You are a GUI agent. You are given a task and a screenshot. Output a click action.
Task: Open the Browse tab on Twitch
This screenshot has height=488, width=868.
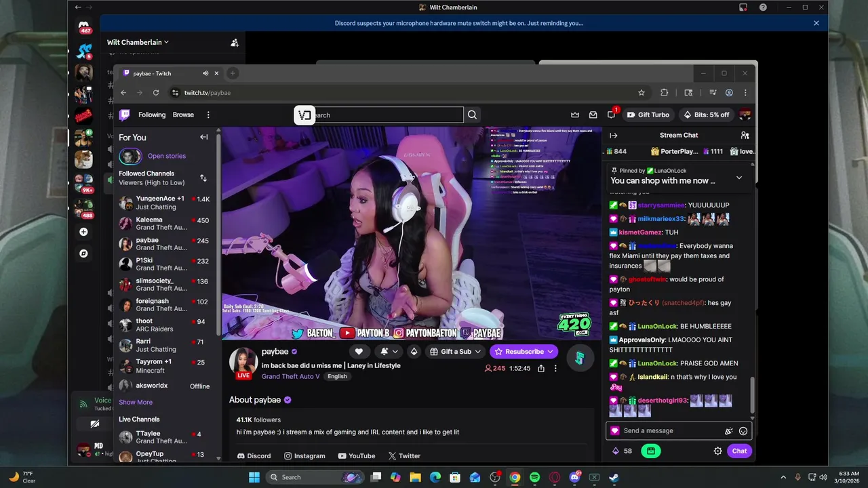pos(183,115)
